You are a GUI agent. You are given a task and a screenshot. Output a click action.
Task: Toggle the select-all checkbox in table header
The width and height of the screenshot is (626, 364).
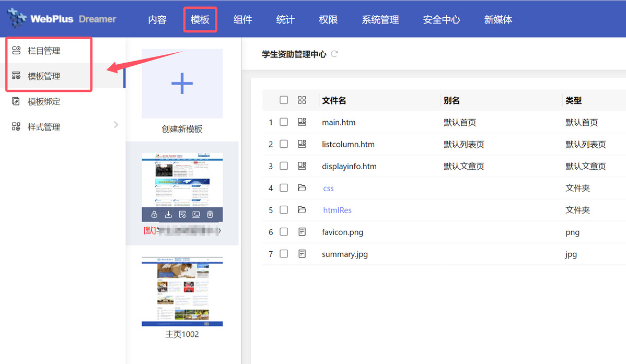(x=284, y=100)
